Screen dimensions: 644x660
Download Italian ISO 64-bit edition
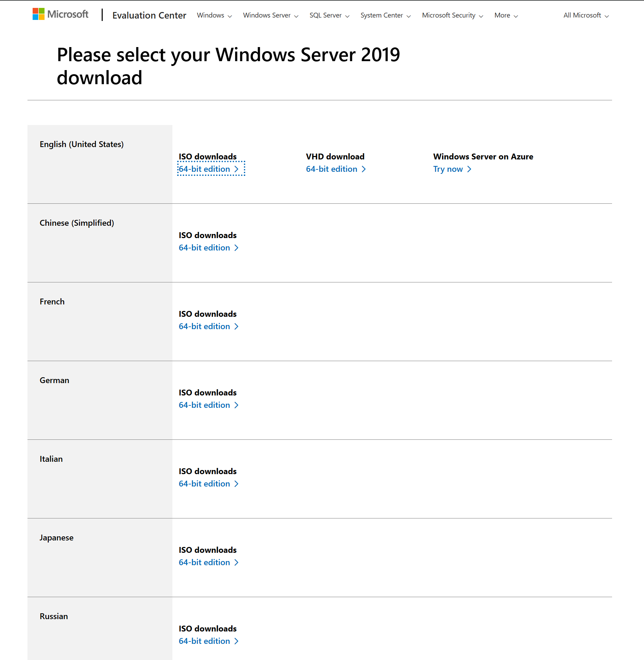point(209,484)
